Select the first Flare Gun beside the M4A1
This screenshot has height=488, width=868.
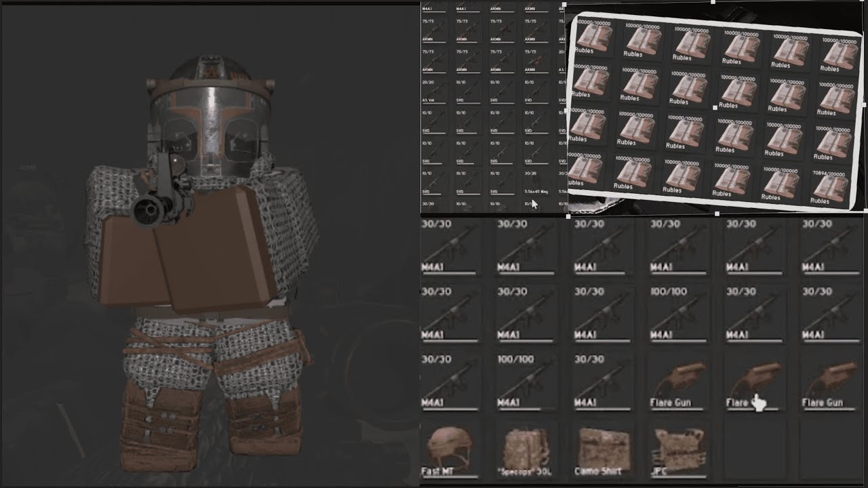click(x=678, y=383)
